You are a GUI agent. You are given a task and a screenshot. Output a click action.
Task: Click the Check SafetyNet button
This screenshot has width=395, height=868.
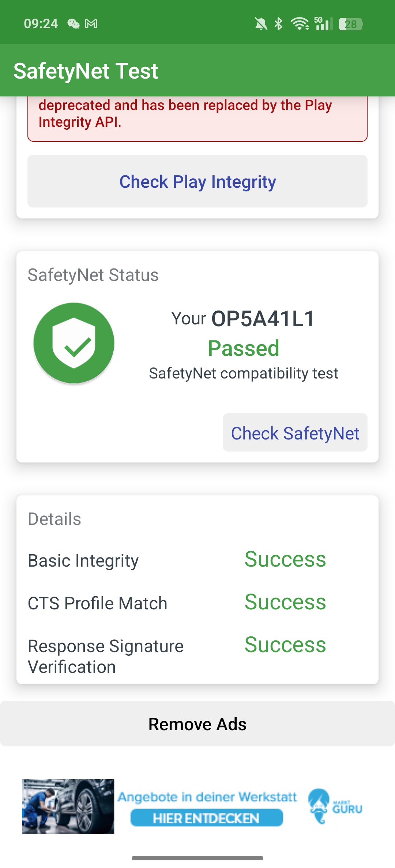click(x=295, y=433)
